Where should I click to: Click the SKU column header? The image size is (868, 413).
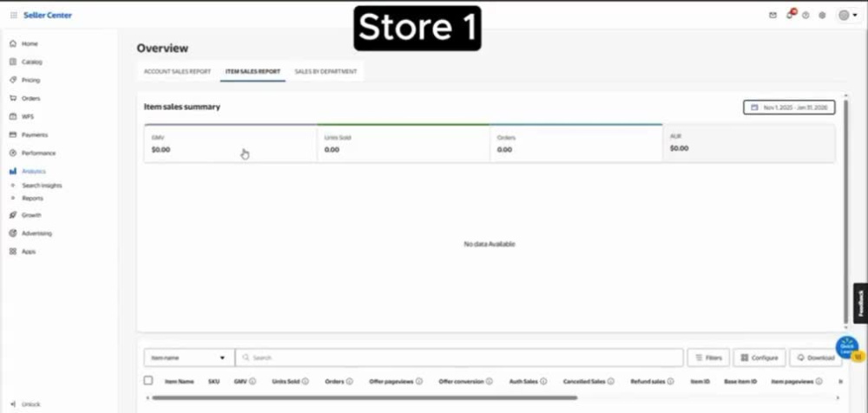(x=214, y=382)
